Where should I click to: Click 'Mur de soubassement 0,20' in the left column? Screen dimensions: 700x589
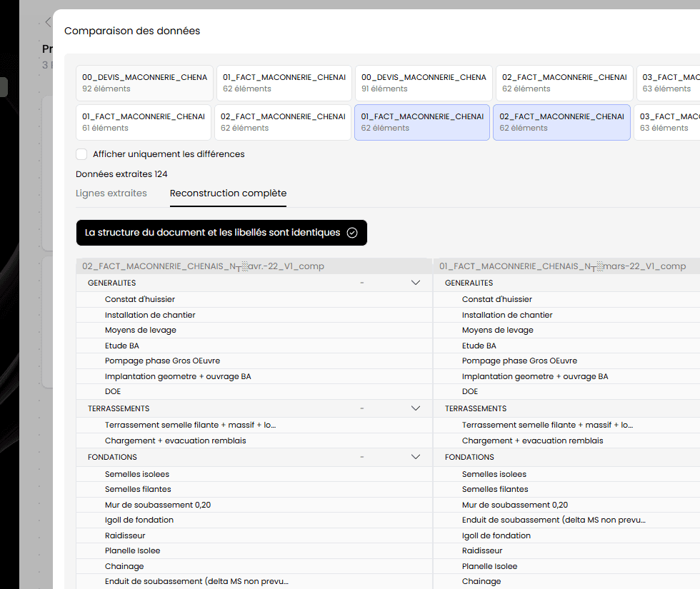[158, 505]
